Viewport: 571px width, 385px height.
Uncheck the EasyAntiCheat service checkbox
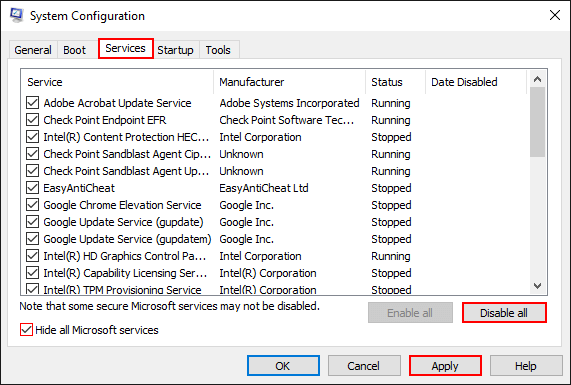pyautogui.click(x=32, y=188)
